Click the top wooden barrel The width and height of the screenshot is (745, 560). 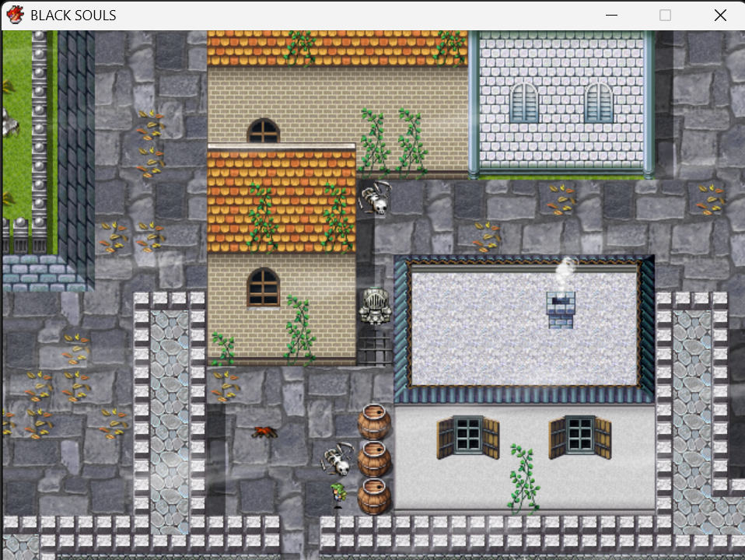(374, 422)
